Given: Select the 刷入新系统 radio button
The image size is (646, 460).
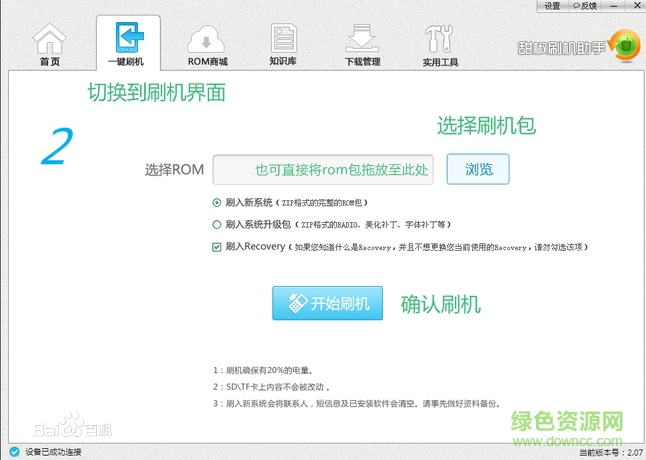Looking at the screenshot, I should tap(217, 203).
